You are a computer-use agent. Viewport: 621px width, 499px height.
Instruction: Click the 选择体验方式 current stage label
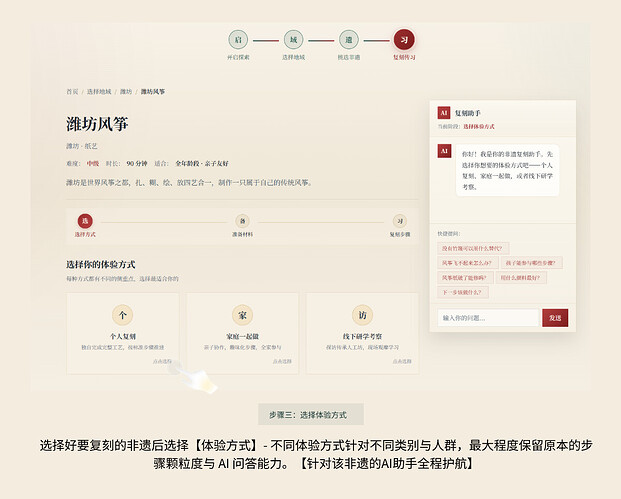coord(479,127)
